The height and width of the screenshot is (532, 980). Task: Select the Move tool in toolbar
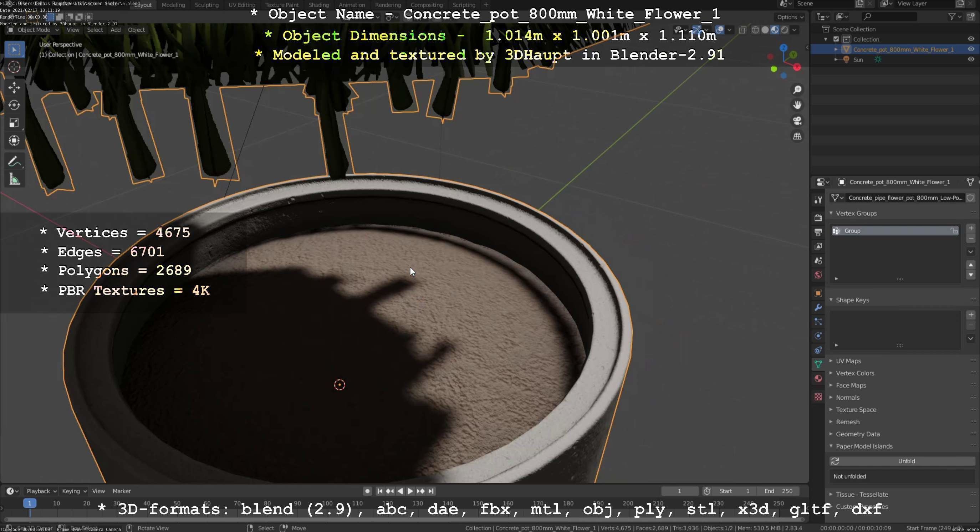point(14,87)
